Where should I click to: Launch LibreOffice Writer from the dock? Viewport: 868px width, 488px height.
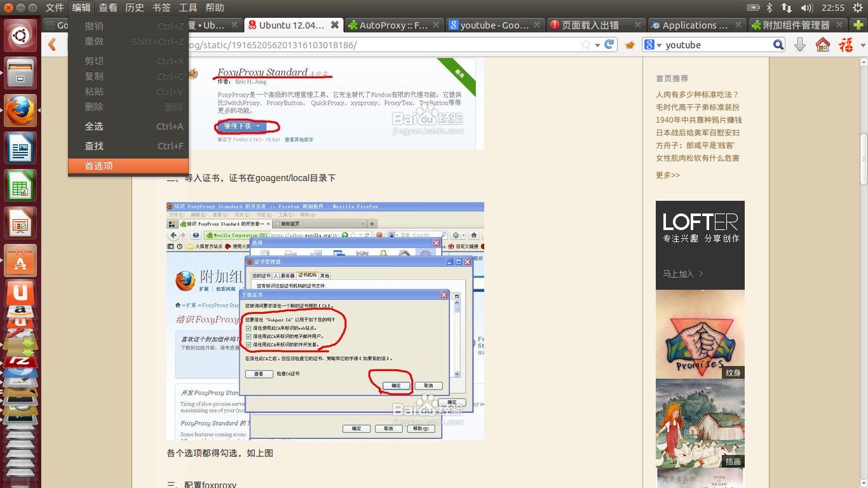pyautogui.click(x=20, y=148)
